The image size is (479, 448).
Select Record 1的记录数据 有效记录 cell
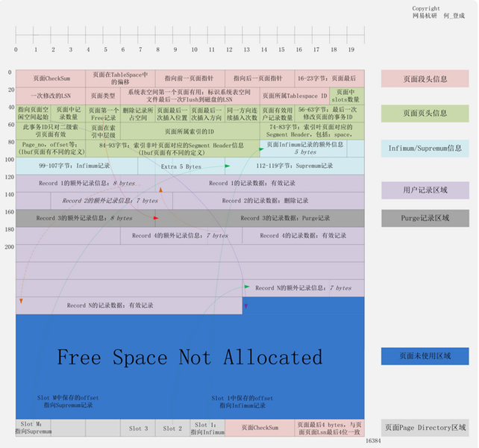pyautogui.click(x=260, y=183)
